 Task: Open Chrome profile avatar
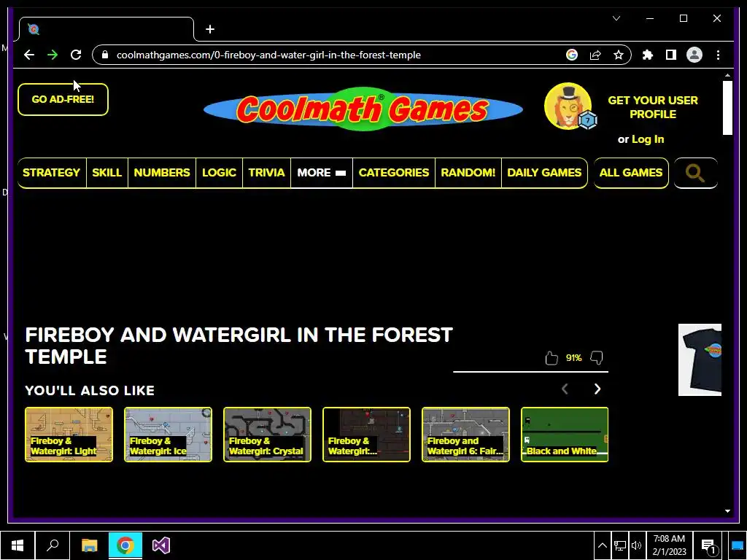694,55
